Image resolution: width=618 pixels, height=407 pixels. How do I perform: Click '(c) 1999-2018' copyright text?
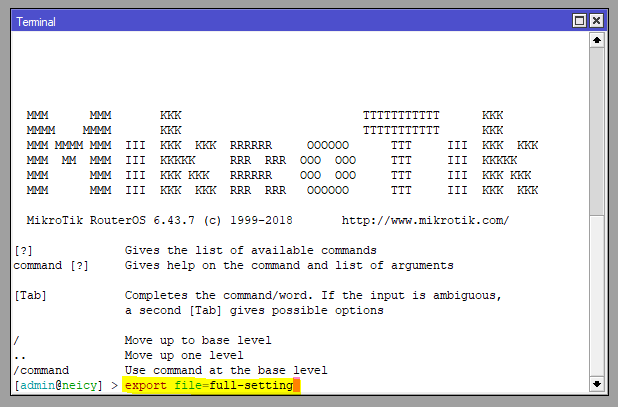pos(248,220)
